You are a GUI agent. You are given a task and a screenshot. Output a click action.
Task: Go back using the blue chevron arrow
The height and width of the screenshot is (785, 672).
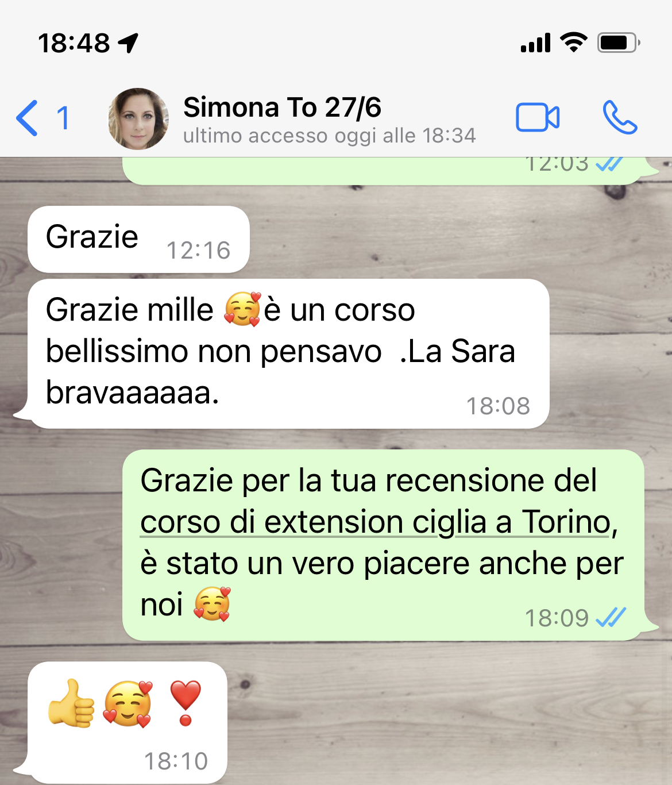(x=27, y=118)
